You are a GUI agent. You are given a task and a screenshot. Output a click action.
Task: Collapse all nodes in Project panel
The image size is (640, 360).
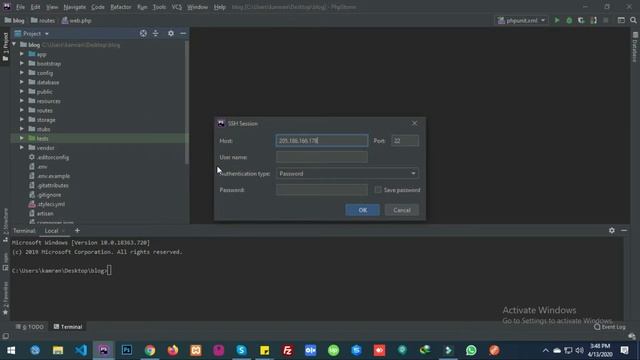tap(156, 33)
